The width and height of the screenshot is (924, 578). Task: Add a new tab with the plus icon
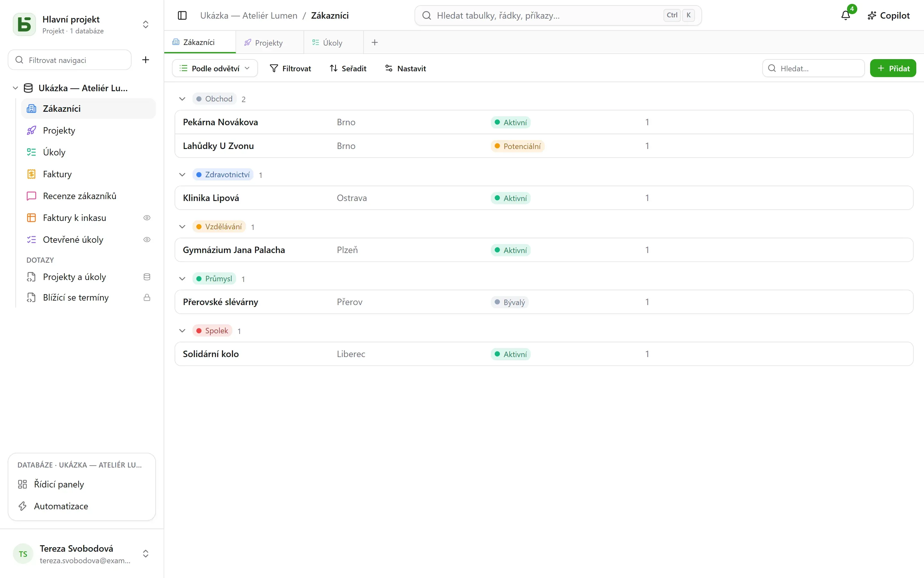tap(374, 42)
